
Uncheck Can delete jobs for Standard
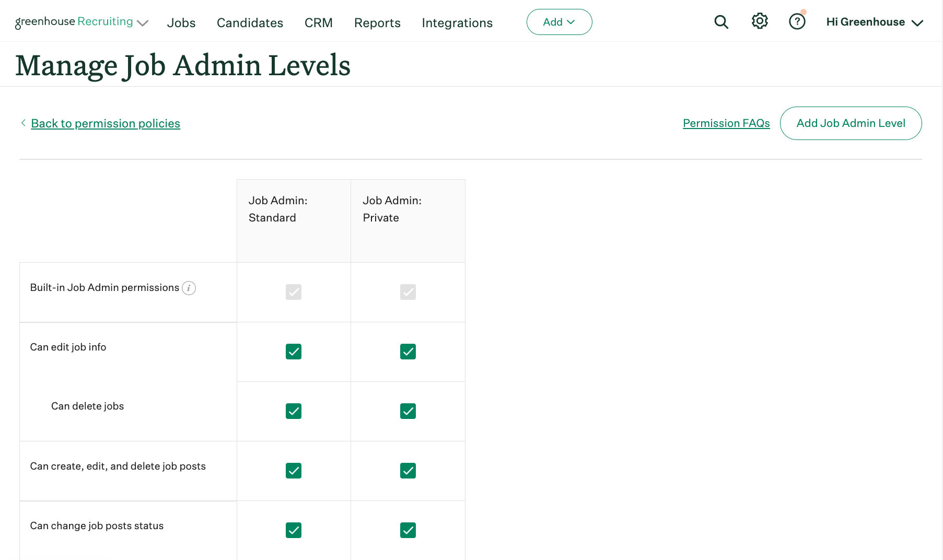294,411
